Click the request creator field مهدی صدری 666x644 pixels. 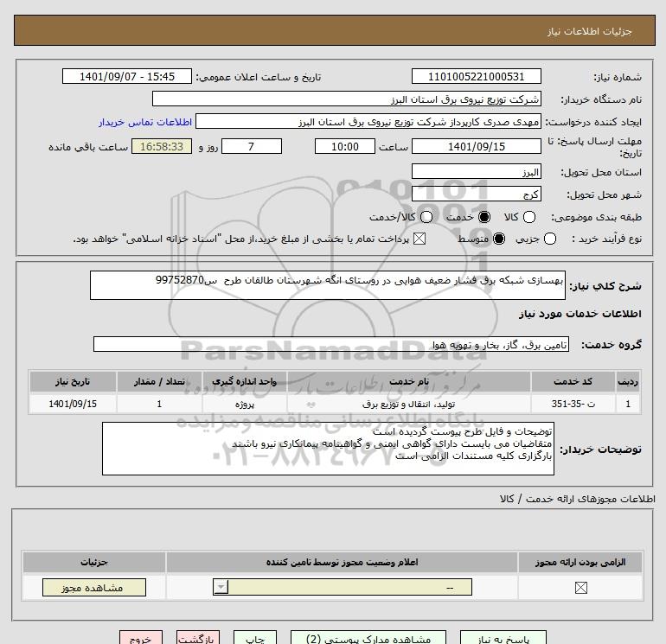(x=368, y=121)
